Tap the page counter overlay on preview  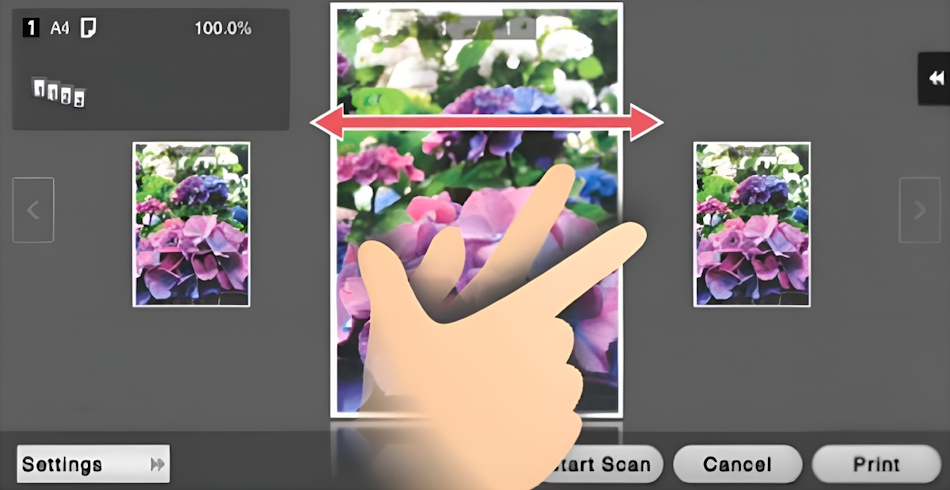coord(490,28)
